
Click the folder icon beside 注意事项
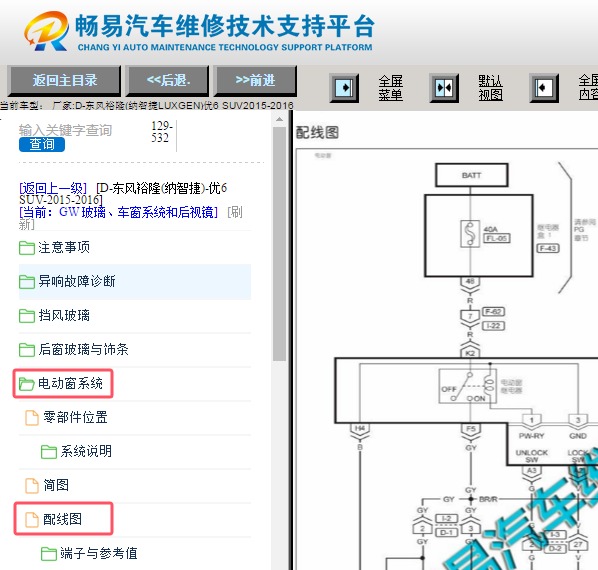[27, 248]
